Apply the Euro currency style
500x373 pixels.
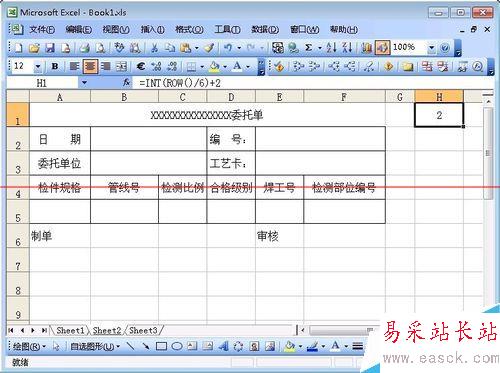pyautogui.click(x=141, y=66)
